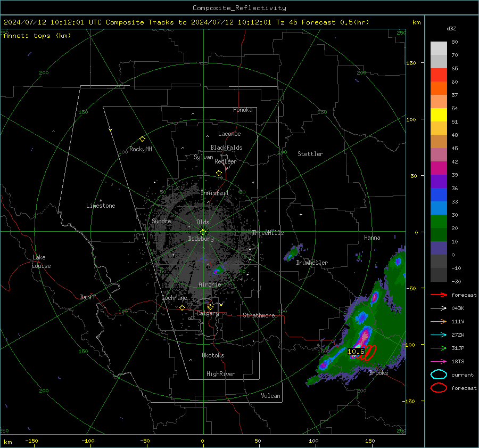Click the HighRiver city label
Image resolution: width=479 pixels, height=448 pixels.
click(221, 374)
